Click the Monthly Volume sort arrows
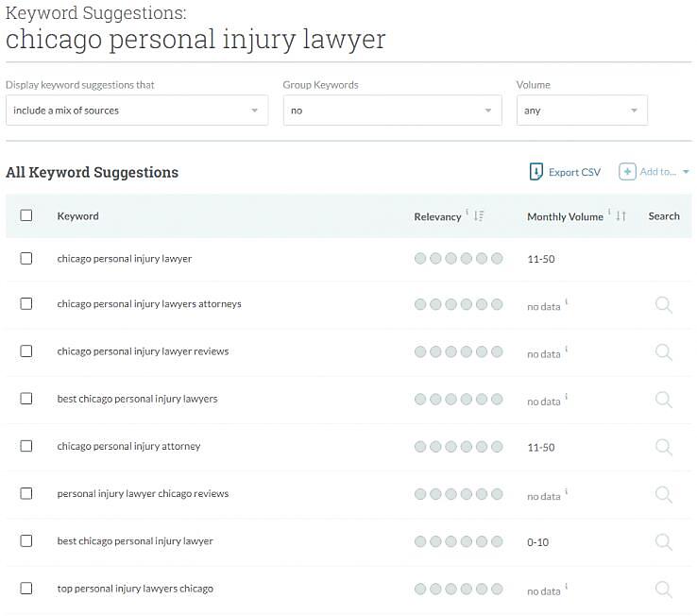The image size is (697, 616). (x=620, y=216)
